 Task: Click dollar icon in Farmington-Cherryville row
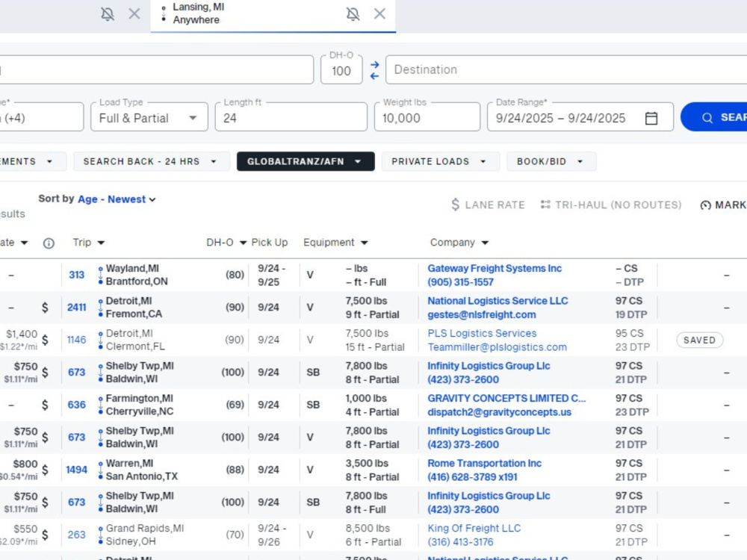click(45, 405)
